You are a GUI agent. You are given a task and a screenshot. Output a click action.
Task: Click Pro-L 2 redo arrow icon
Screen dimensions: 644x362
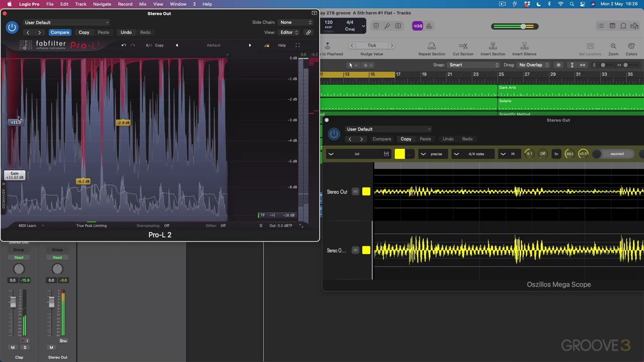coord(133,45)
